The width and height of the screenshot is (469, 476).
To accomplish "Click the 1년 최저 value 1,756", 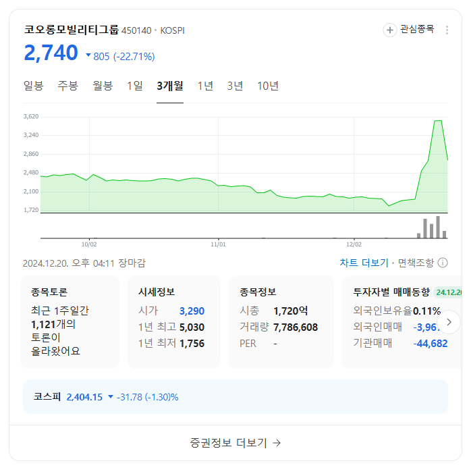I will [192, 344].
